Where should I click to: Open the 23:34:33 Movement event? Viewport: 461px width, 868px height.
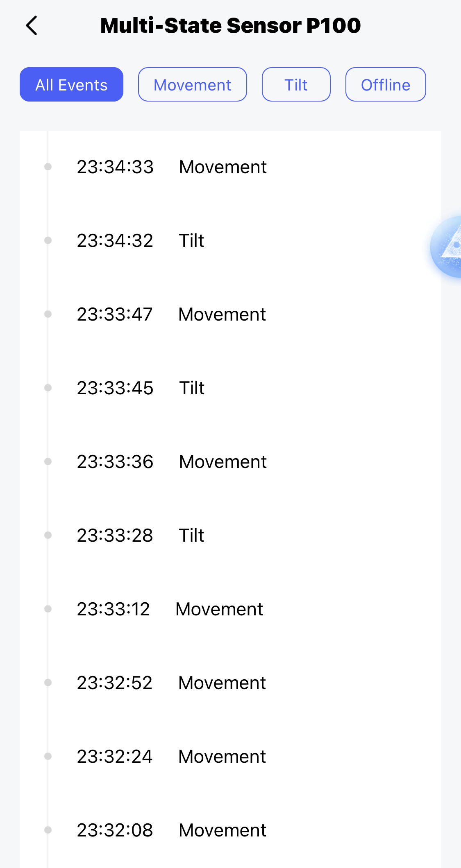[172, 167]
